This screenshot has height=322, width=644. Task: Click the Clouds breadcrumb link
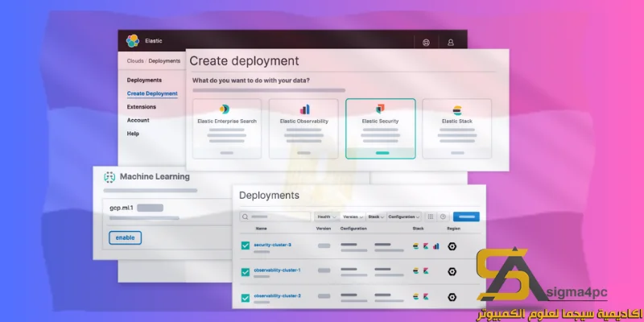click(135, 61)
